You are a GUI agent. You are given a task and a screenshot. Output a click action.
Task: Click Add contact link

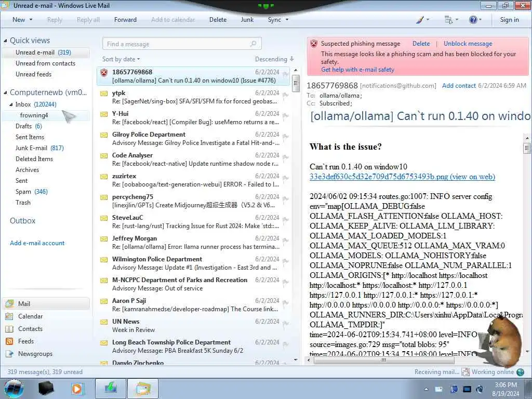coord(459,86)
